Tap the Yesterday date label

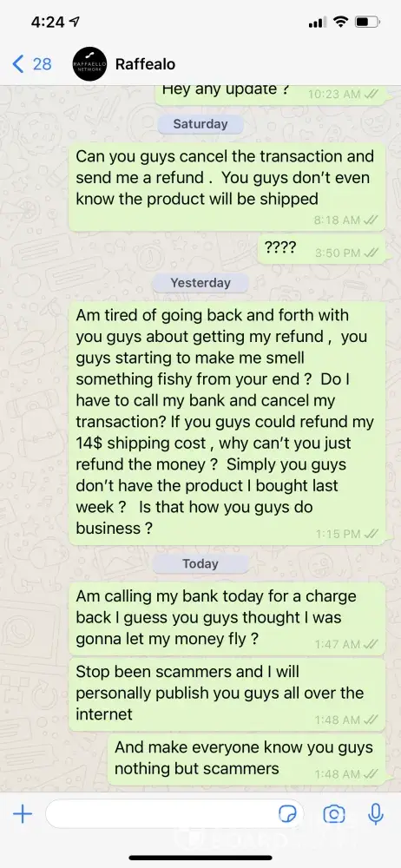[200, 283]
